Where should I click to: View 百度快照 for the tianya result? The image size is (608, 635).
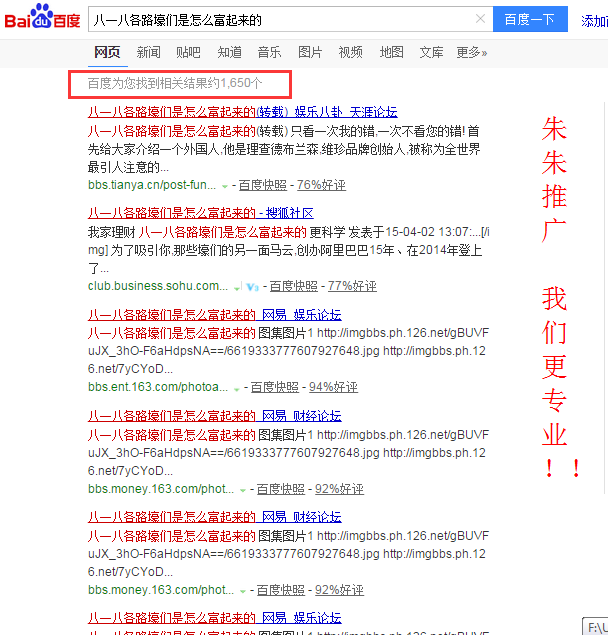coord(263,185)
